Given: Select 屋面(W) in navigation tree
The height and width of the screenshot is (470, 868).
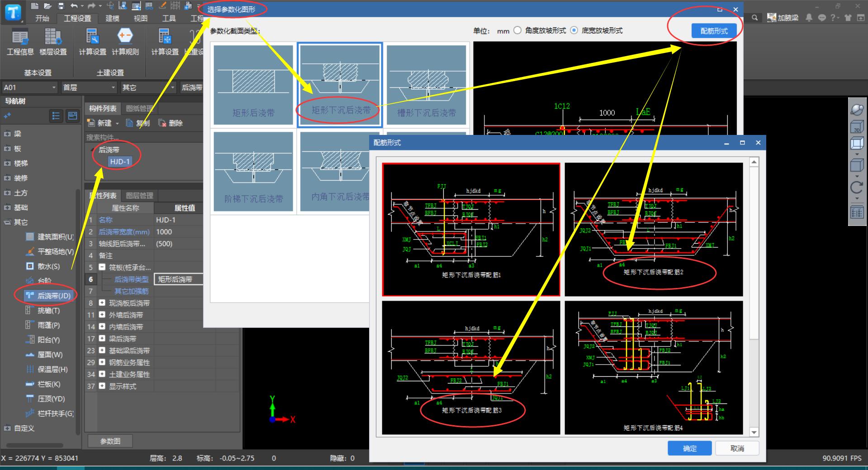Looking at the screenshot, I should 44,355.
